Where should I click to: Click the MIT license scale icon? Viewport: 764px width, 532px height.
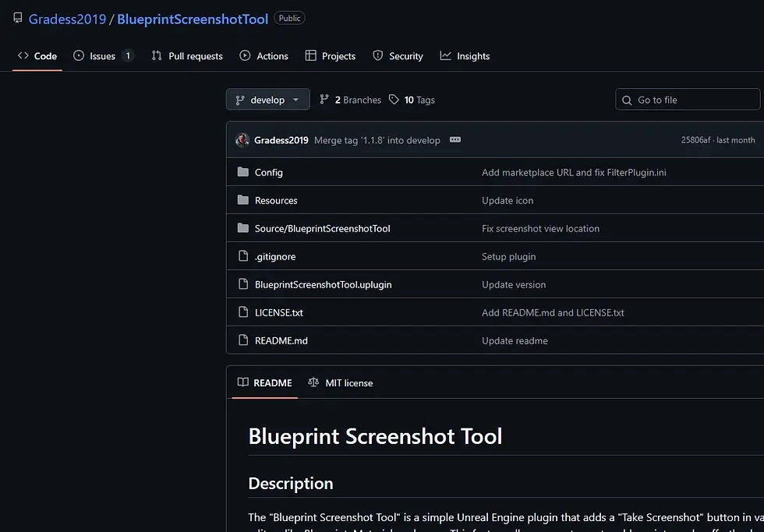(313, 382)
